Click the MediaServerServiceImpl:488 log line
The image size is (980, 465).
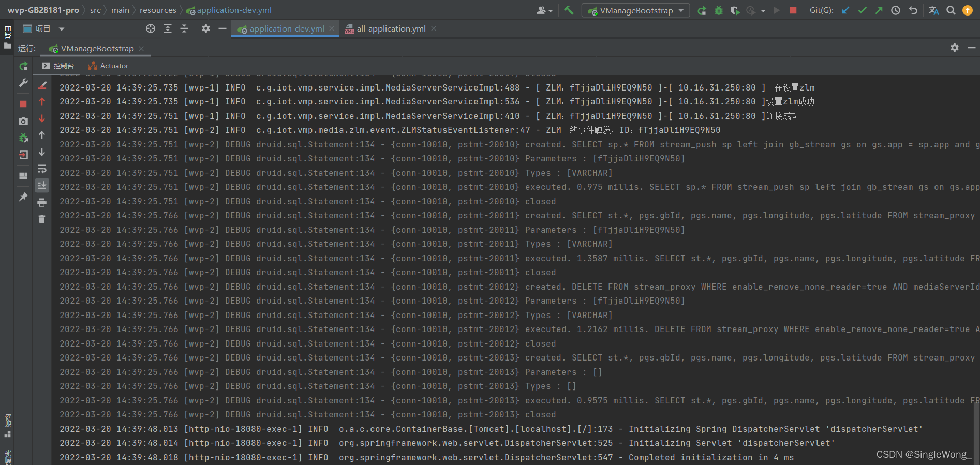[x=437, y=88]
